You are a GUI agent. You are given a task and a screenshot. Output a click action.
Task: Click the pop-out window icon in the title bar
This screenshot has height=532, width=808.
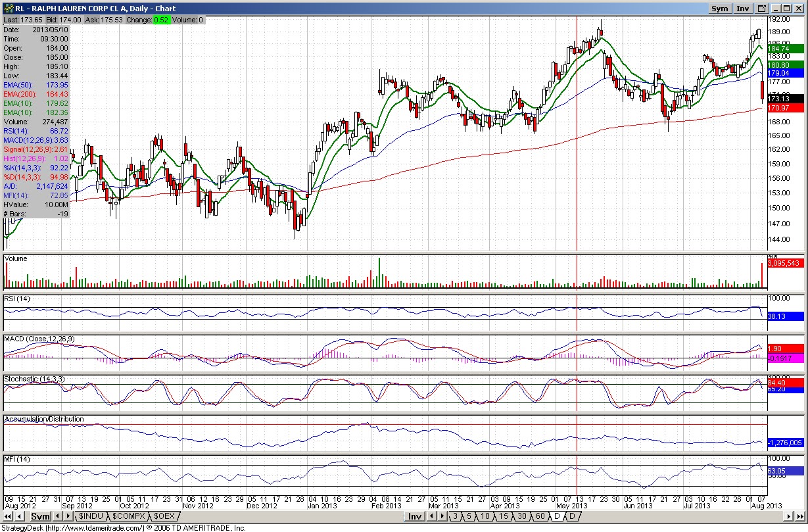click(762, 9)
